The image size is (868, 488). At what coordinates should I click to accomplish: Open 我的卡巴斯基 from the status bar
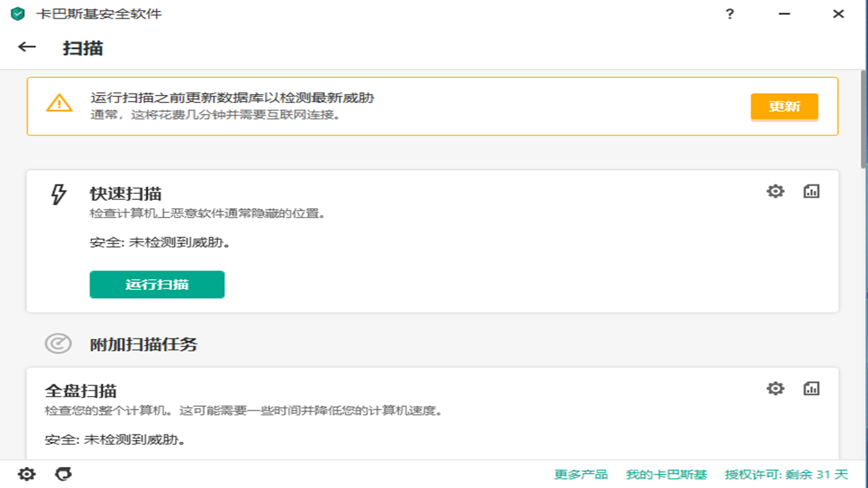(x=666, y=474)
